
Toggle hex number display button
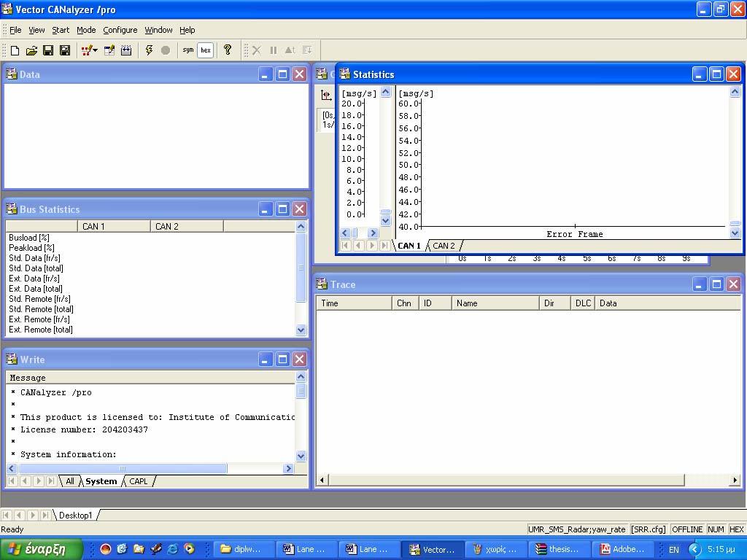[205, 50]
